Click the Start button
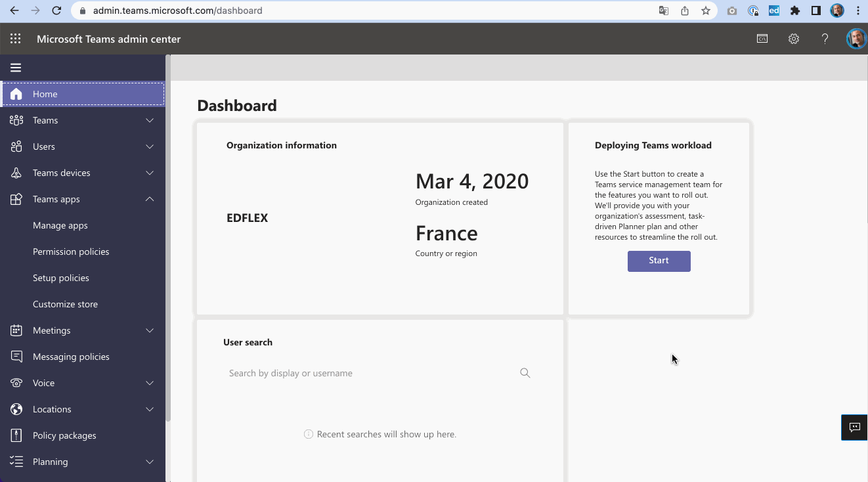Image resolution: width=868 pixels, height=482 pixels. 659,261
